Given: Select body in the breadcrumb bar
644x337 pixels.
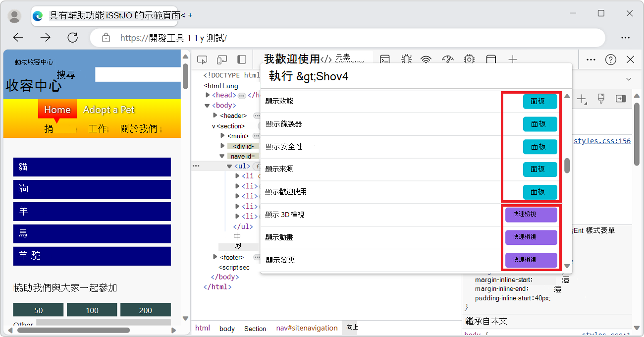Looking at the screenshot, I should (227, 329).
